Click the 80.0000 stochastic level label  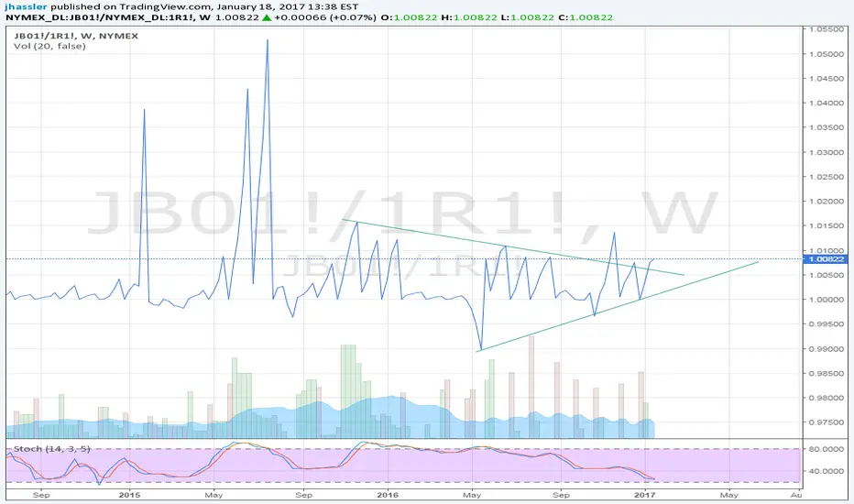tap(827, 449)
